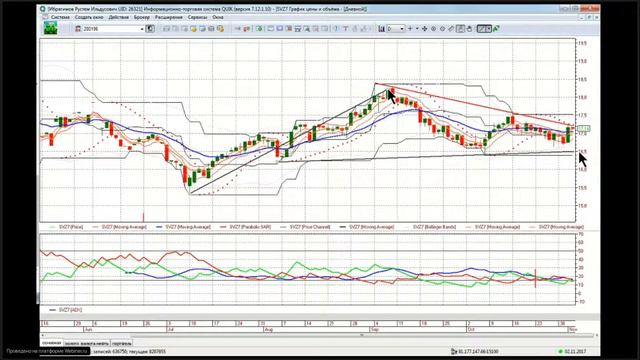Click the bar chart icon beside interval box
This screenshot has height=360, width=640.
point(381,29)
